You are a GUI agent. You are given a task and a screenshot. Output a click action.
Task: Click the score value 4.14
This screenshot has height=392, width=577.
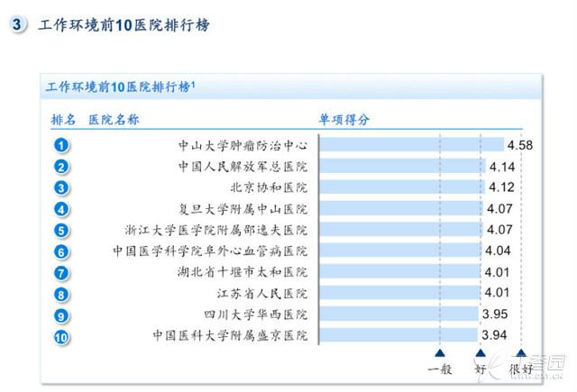pos(502,167)
